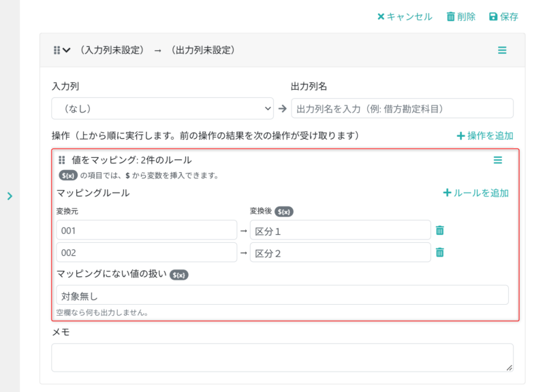Edit the 変換元 field containing 001

[x=146, y=230]
